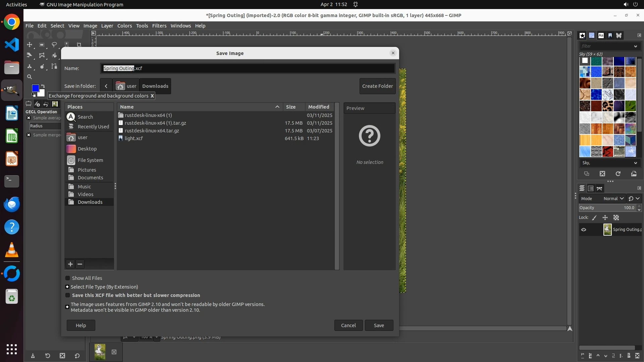Click the Save button in dialog
This screenshot has height=362, width=644.
click(x=379, y=325)
